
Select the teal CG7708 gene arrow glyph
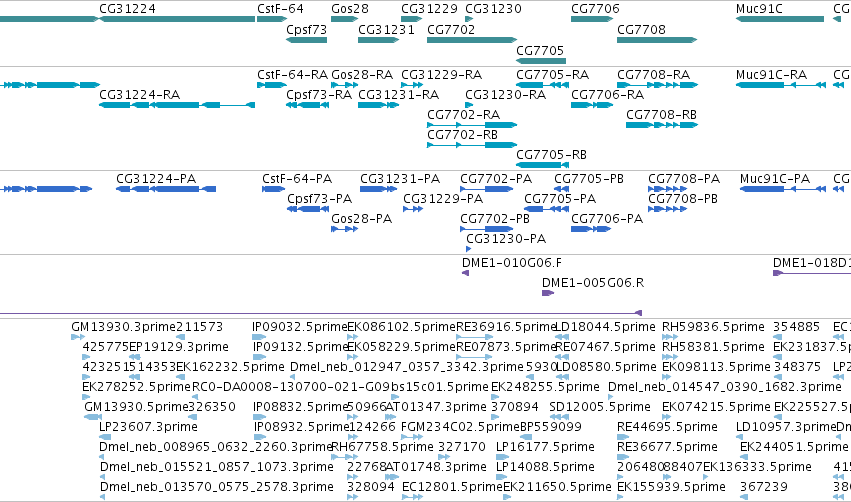point(657,40)
